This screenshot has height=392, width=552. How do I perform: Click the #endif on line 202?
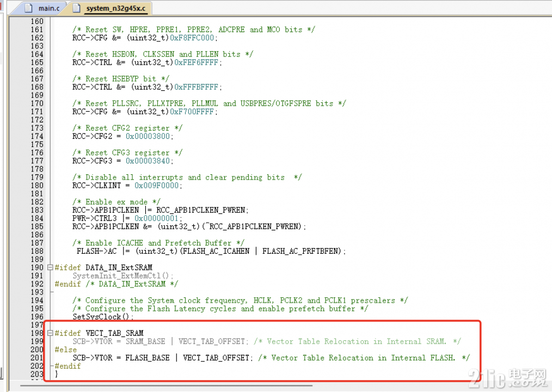coord(68,366)
